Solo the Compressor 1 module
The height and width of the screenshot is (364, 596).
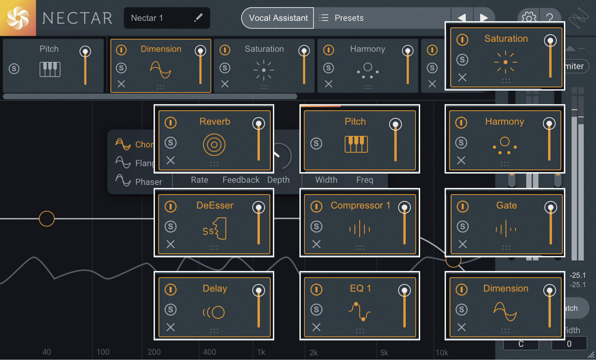(x=316, y=227)
